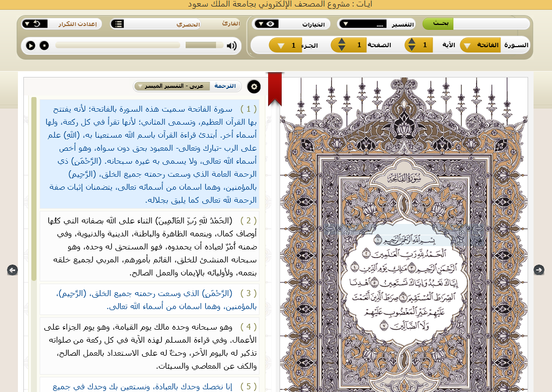Click the red bookmark ribbon
Viewport: 552px width, 392px height.
click(x=275, y=89)
